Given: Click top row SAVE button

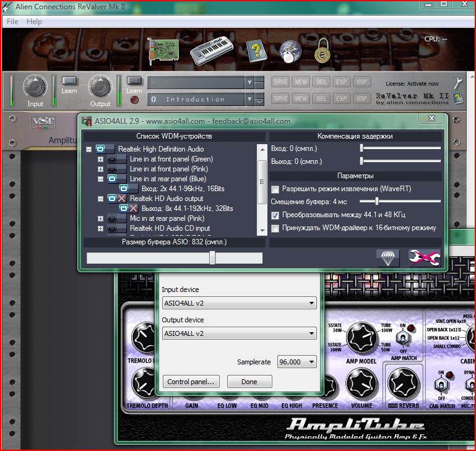Looking at the screenshot, I should tap(280, 82).
